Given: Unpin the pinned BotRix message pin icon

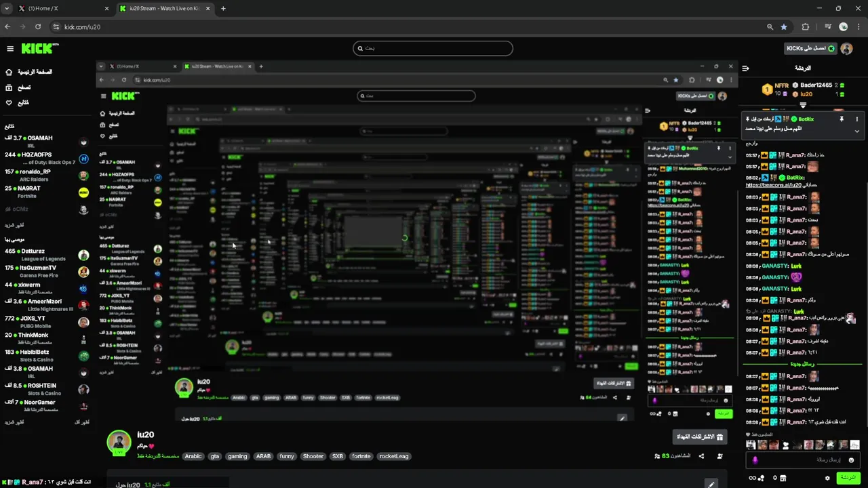Looking at the screenshot, I should point(842,119).
